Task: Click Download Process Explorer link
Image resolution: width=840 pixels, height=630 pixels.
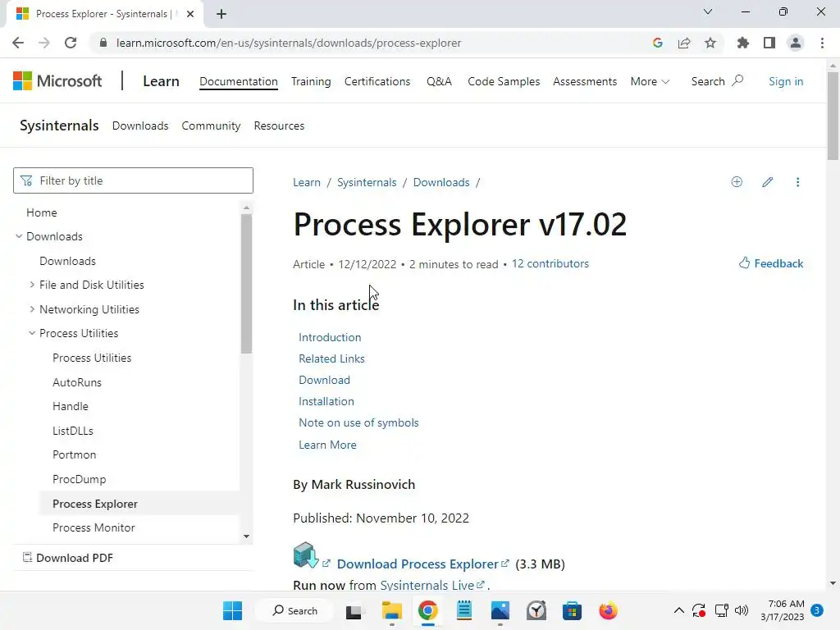Action: [x=418, y=564]
